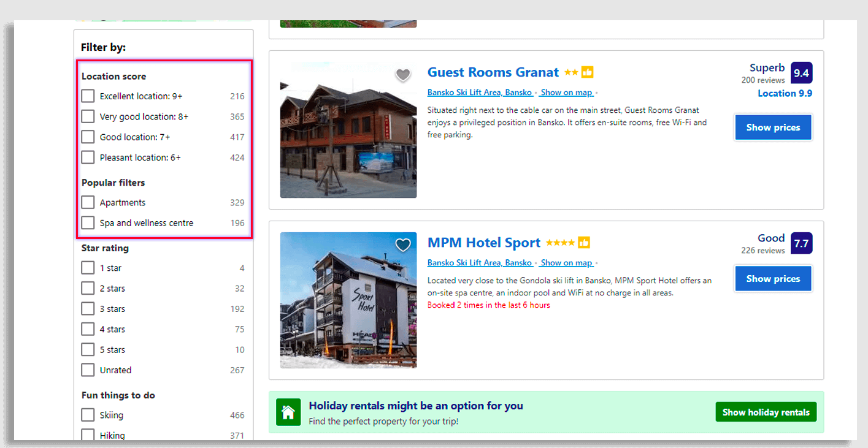Click the thumbs-up icon beside MPM Hotel Sport
Viewport: 868px width, 448px height.
pos(584,243)
